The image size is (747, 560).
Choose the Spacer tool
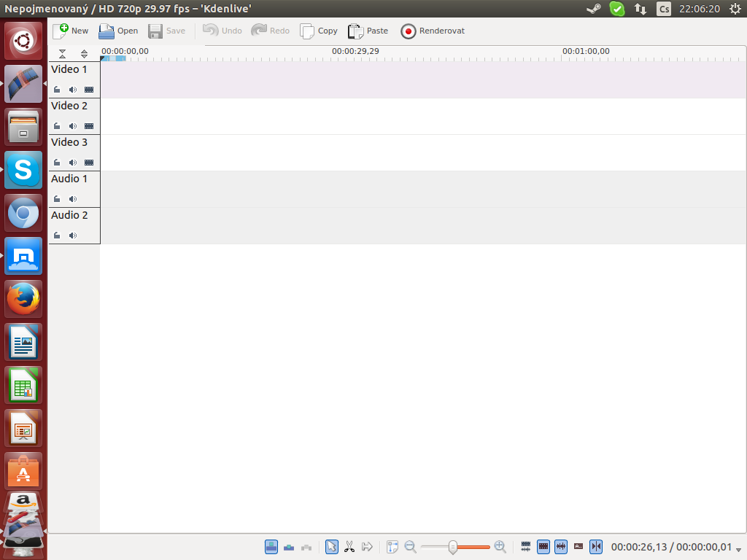pos(367,546)
